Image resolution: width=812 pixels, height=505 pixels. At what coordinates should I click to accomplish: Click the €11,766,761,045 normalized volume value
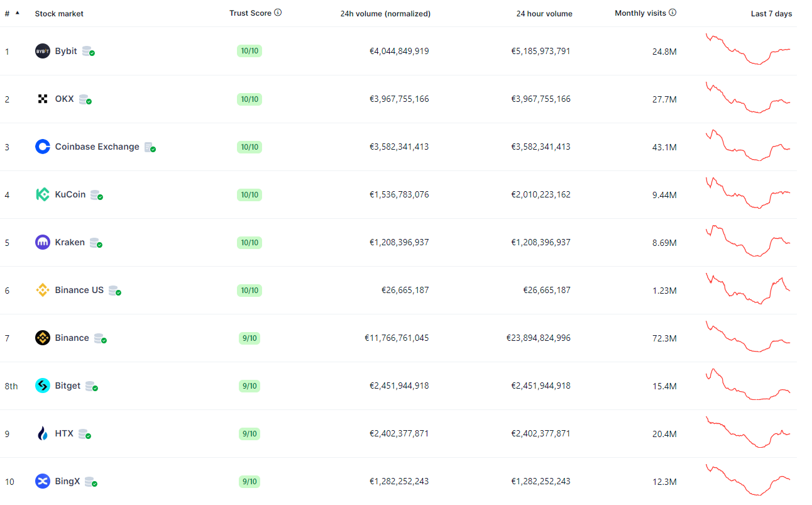pyautogui.click(x=397, y=338)
